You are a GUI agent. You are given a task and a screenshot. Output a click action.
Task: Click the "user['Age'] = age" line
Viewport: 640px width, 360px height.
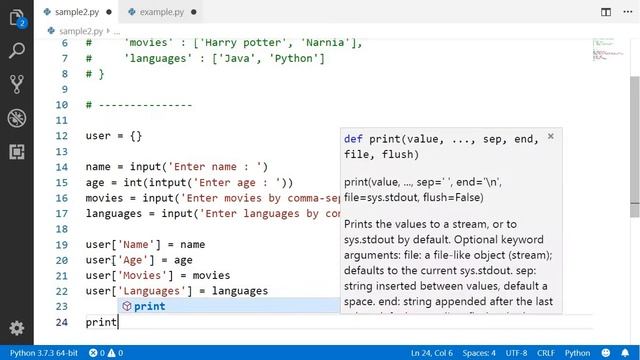click(139, 260)
